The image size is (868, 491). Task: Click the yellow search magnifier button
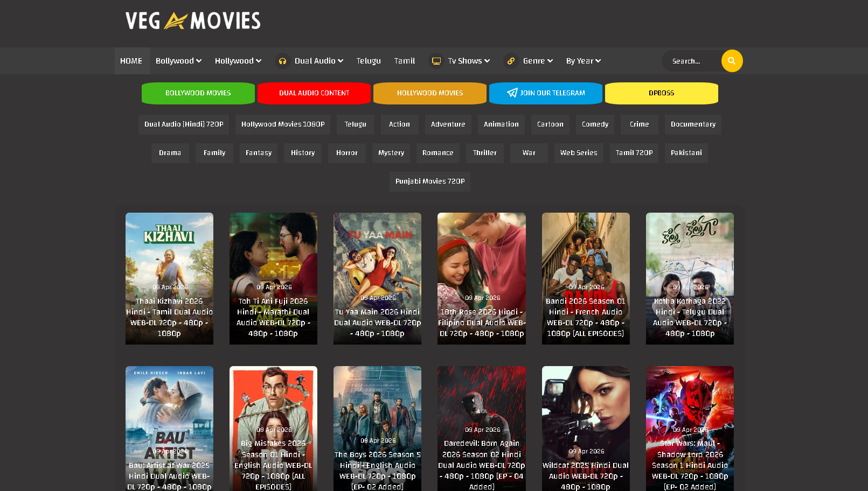[x=732, y=61]
